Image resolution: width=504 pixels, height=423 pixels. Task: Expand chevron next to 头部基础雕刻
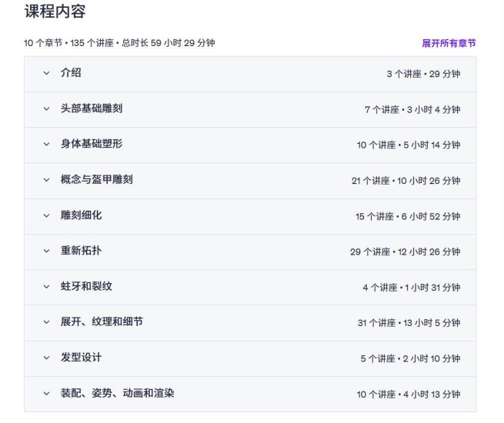[46, 109]
